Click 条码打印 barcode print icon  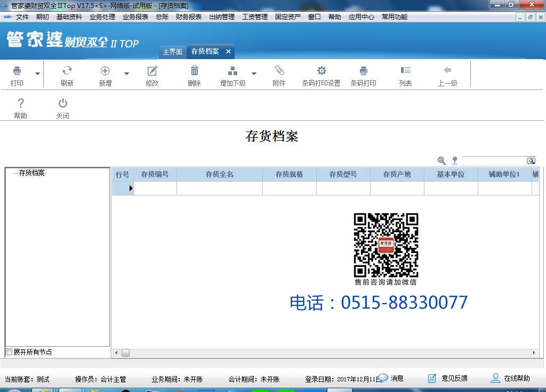[x=364, y=71]
